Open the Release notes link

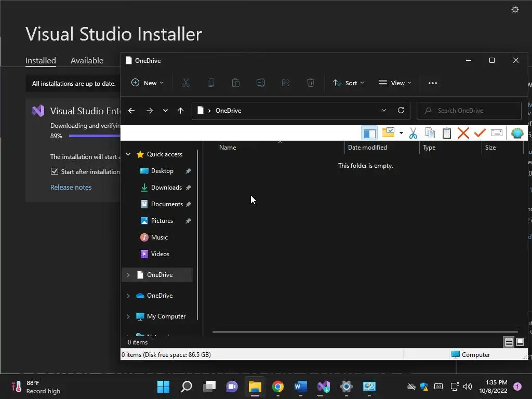[x=71, y=187]
